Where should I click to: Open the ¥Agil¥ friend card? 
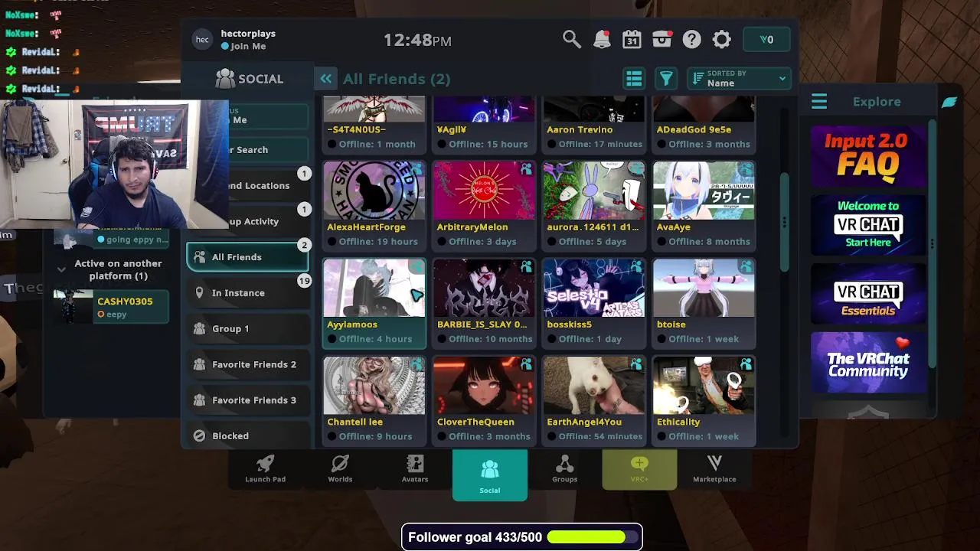[484, 125]
